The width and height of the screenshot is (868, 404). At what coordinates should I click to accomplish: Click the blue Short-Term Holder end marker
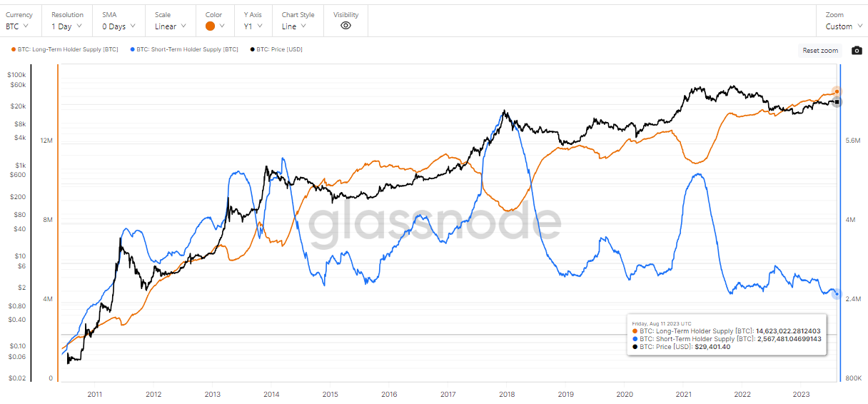coord(837,295)
